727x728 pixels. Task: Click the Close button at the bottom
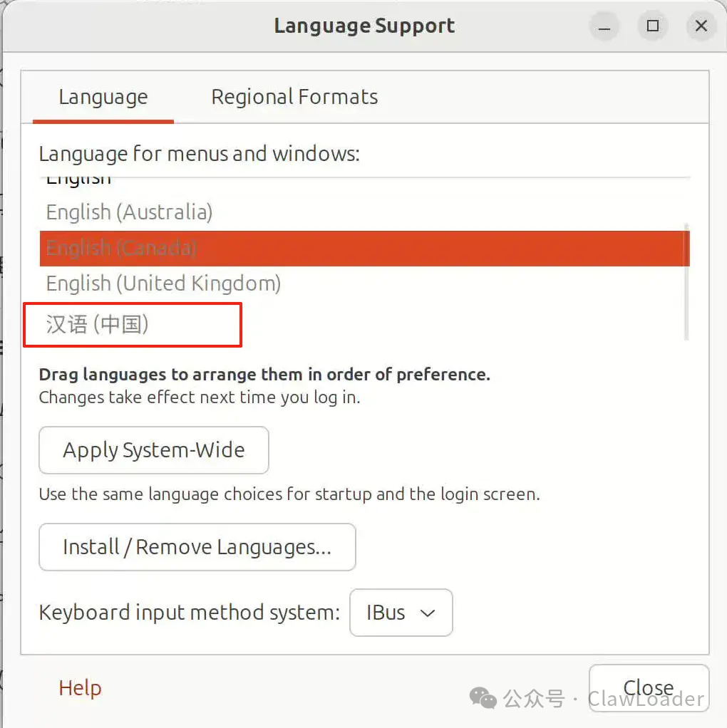[x=649, y=688]
